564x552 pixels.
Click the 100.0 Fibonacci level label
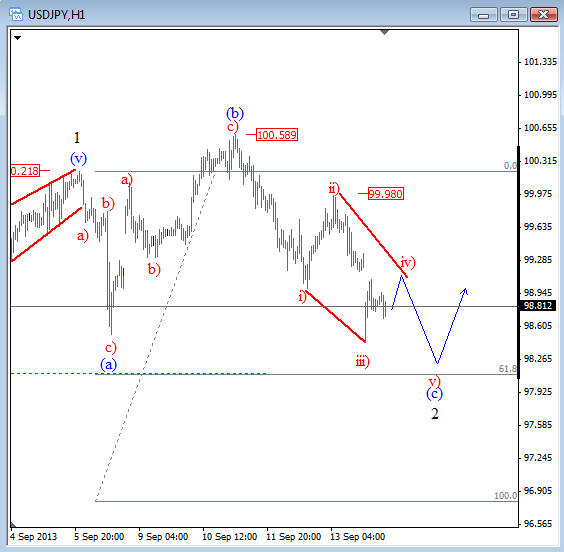(x=506, y=496)
